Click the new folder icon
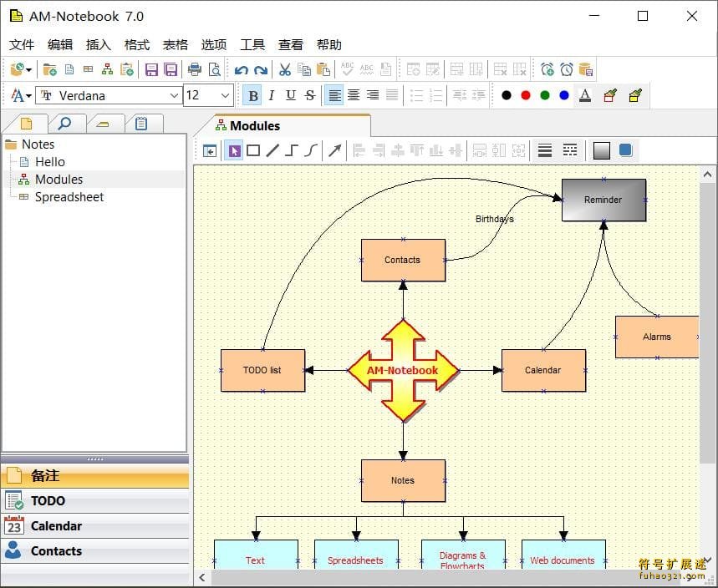Viewport: 718px width, 588px height. 49,69
